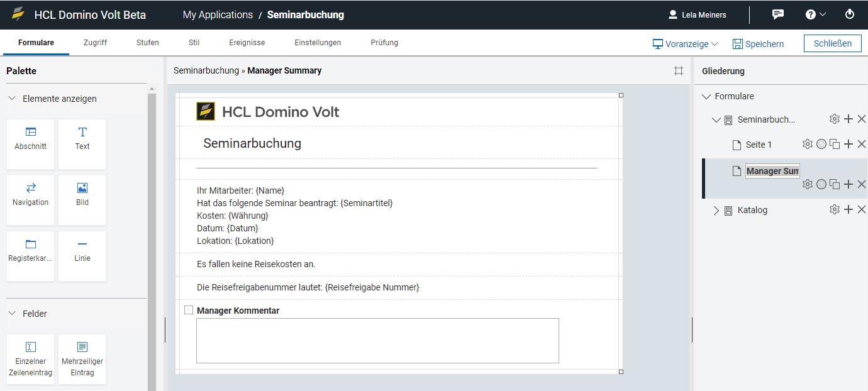Select the Seminarbuchung heading on canvas
The height and width of the screenshot is (391, 868).
252,143
